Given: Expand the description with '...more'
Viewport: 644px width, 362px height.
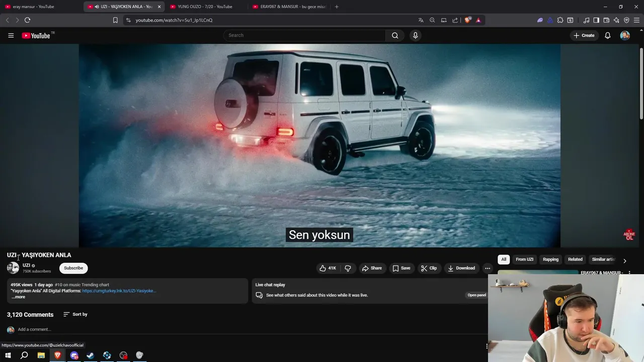Looking at the screenshot, I should (x=18, y=297).
